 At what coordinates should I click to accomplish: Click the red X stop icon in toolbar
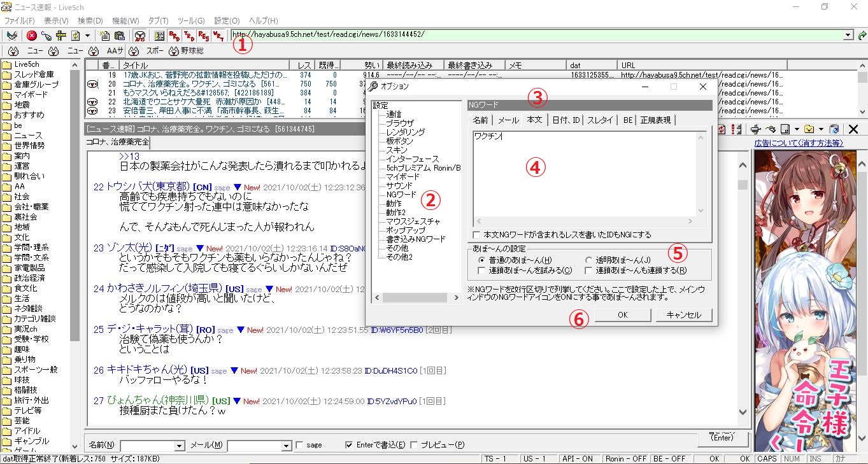coord(31,36)
